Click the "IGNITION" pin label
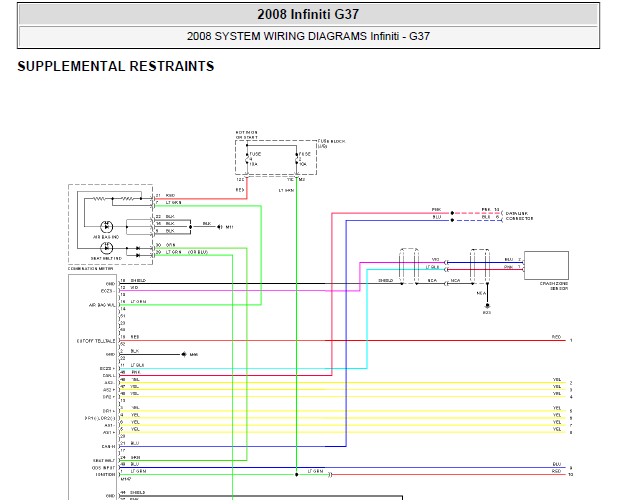Image resolution: width=630 pixels, height=500 pixels. pyautogui.click(x=105, y=475)
